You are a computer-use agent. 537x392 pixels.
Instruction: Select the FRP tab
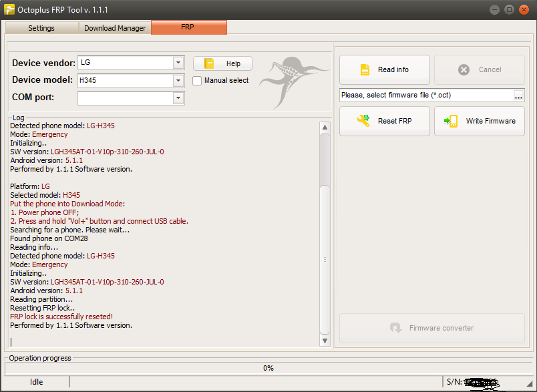tap(189, 27)
